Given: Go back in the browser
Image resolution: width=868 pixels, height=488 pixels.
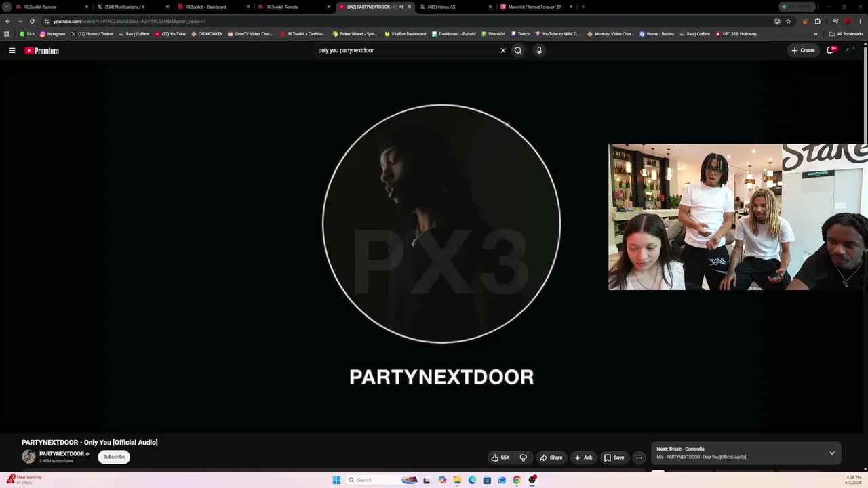Looking at the screenshot, I should click(x=7, y=21).
